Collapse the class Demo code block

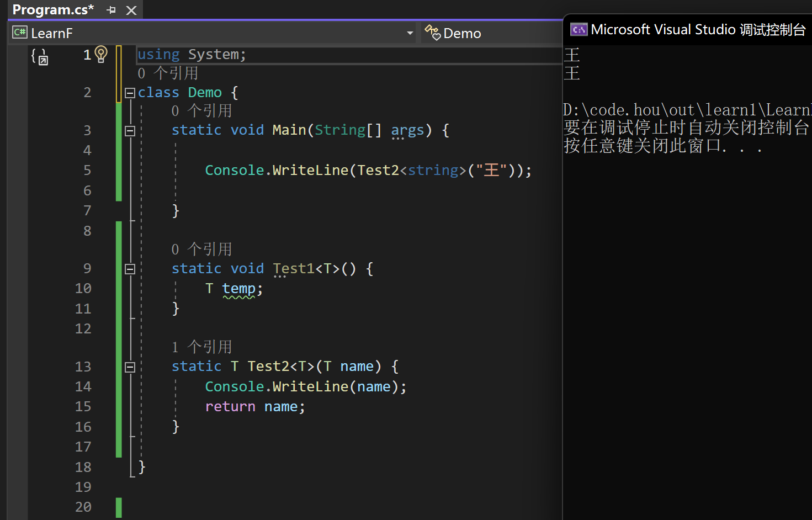pyautogui.click(x=130, y=93)
